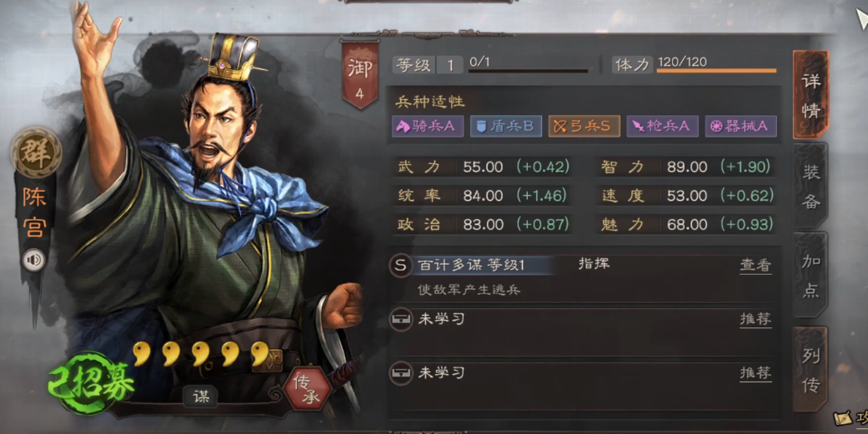The width and height of the screenshot is (868, 434).
Task: Select the 骑兵A troop aptitude
Action: point(428,126)
